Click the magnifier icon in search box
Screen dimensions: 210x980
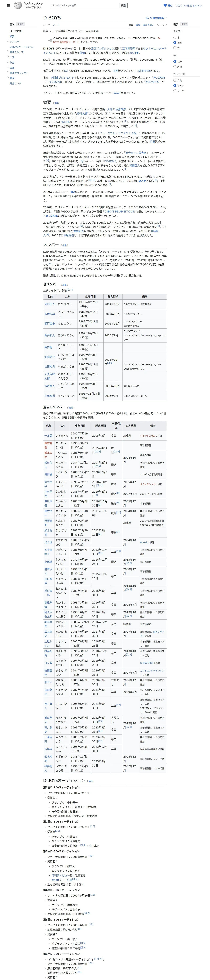tap(53, 6)
